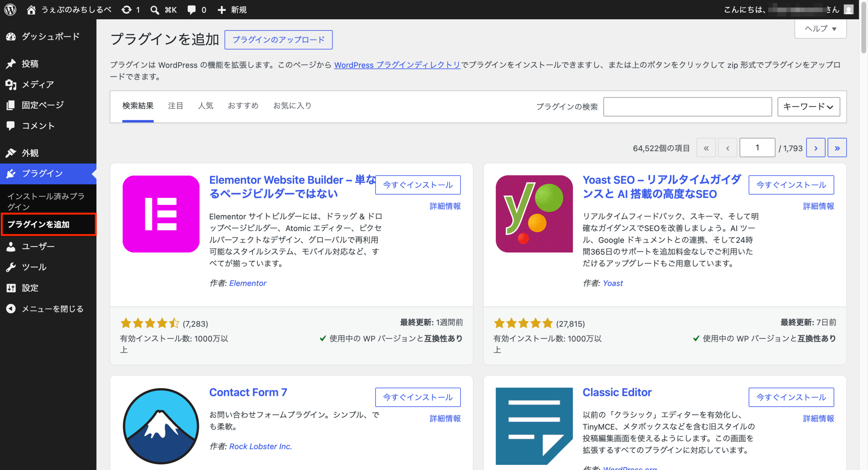The height and width of the screenshot is (470, 868).
Task: Click プラグインのアップロード button
Action: click(x=278, y=40)
